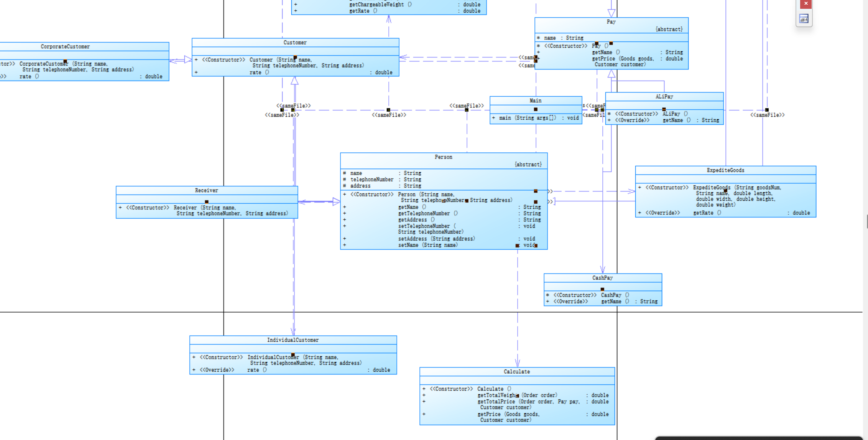Select the ExpediteGoods class header
The image size is (868, 440).
pos(725,170)
